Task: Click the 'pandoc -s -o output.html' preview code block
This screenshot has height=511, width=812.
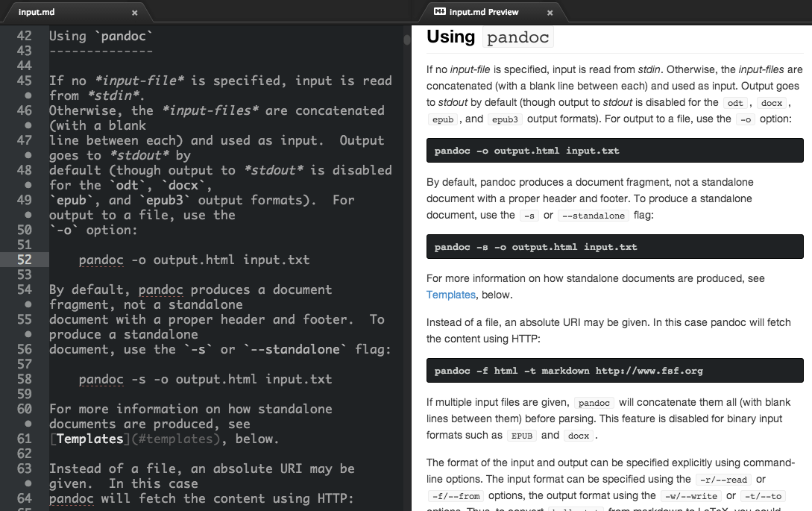Action: [x=614, y=247]
